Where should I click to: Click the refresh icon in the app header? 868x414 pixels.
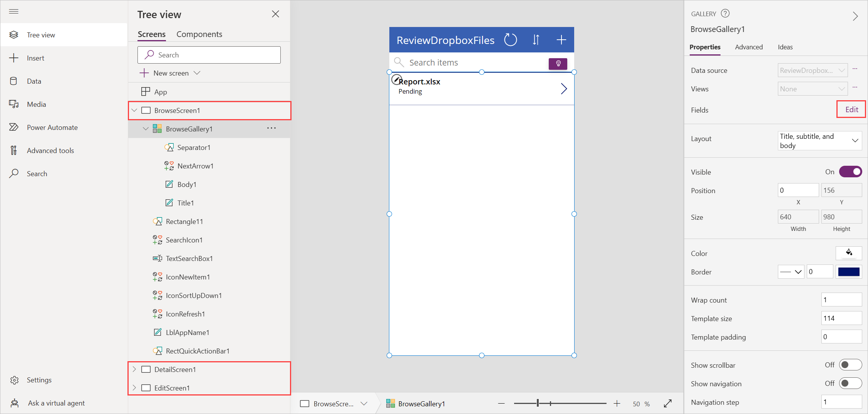pyautogui.click(x=510, y=39)
